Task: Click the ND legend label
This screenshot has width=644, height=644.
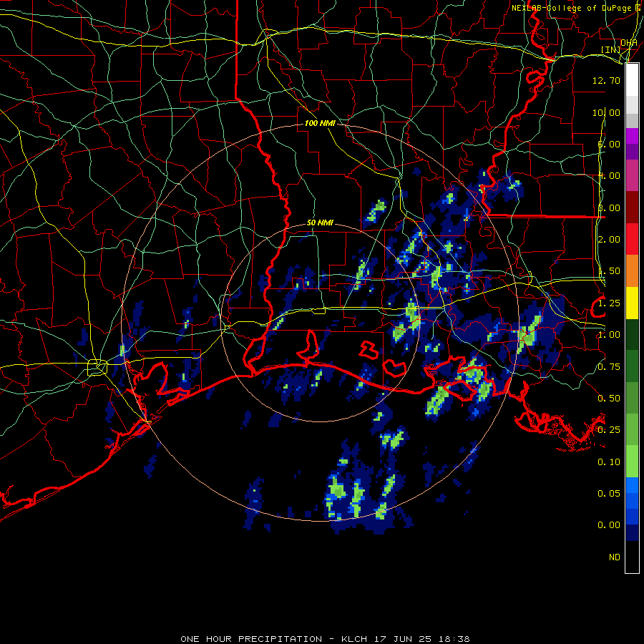Action: click(x=615, y=557)
